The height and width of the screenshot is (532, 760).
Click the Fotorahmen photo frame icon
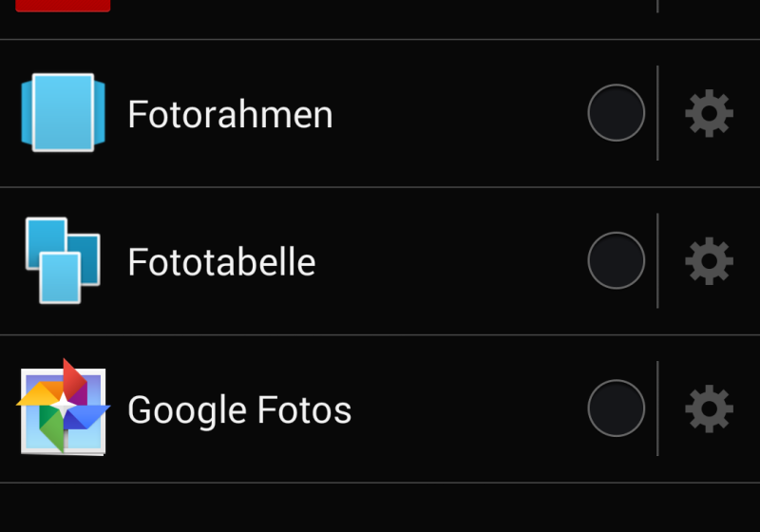63,113
